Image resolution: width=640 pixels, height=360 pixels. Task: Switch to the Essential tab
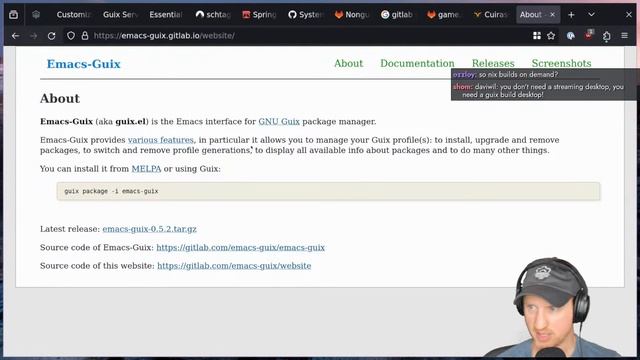(x=165, y=15)
